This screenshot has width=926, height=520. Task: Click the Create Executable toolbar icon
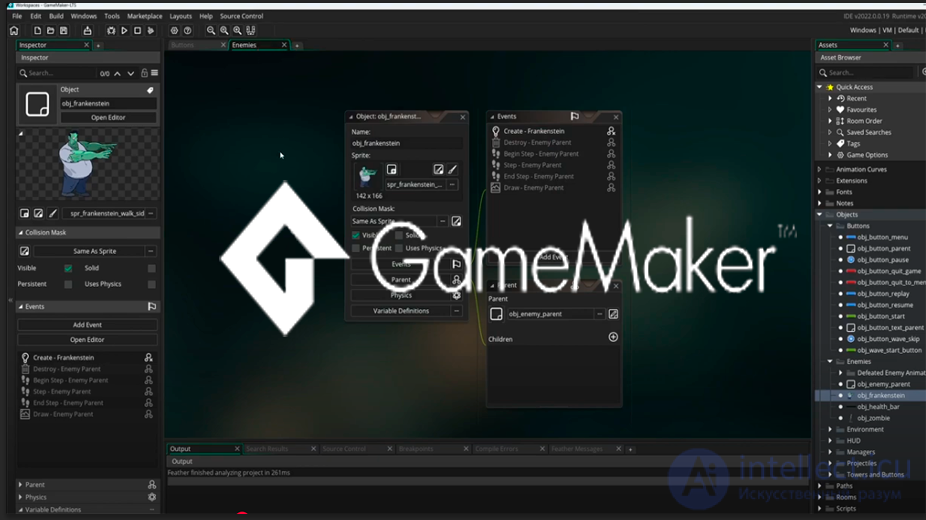(x=87, y=31)
